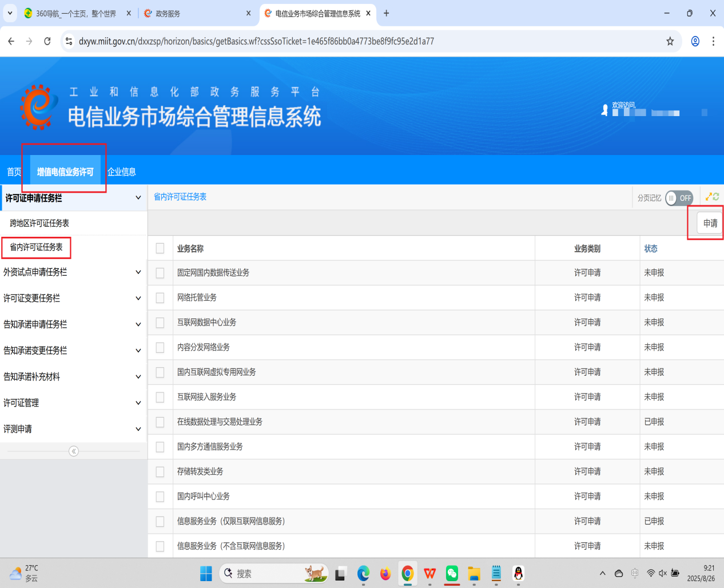Check the box for 互联网数据中心业务
This screenshot has width=724, height=588.
click(x=160, y=323)
